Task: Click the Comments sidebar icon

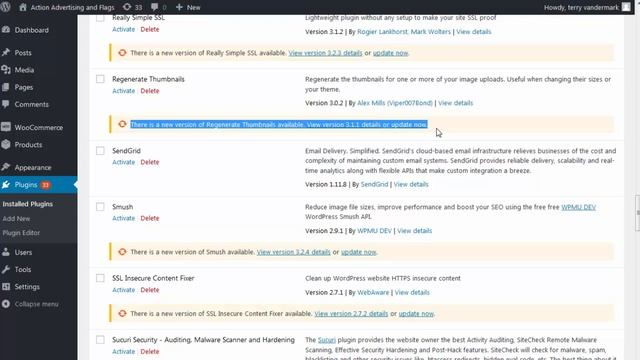Action: 6,104
